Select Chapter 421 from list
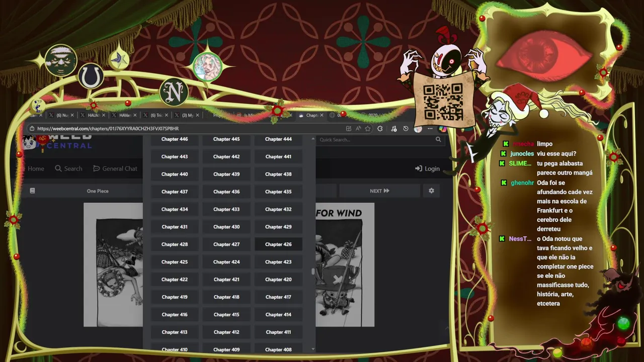Viewport: 644px width, 362px height. click(x=226, y=280)
